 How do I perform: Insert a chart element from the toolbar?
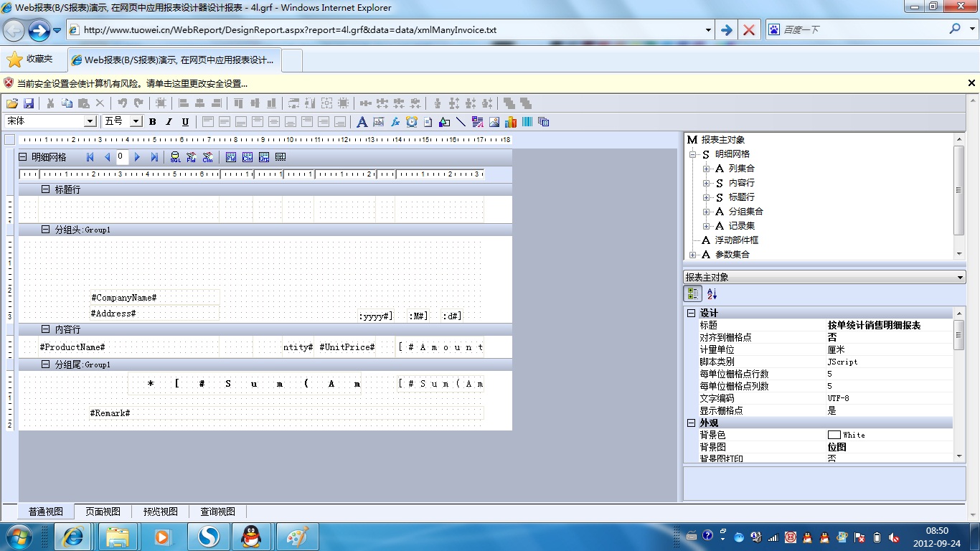[511, 122]
